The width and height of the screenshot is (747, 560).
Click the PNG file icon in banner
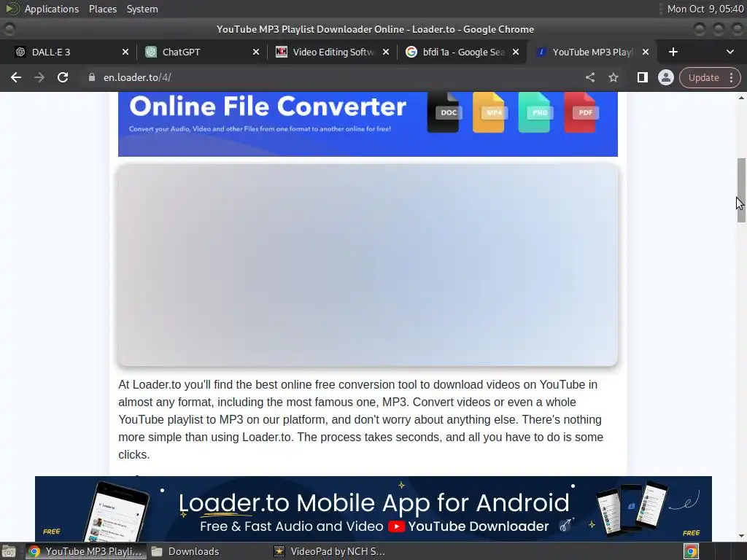(535, 112)
